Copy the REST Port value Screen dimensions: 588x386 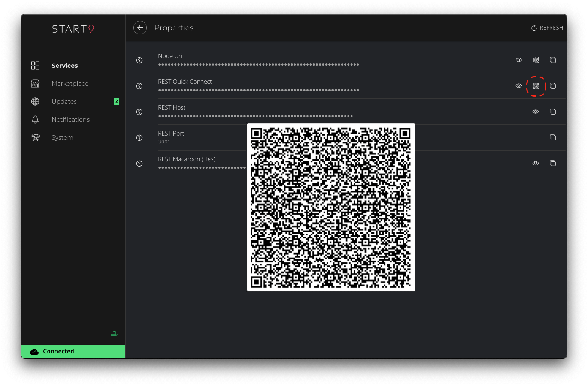click(x=552, y=137)
